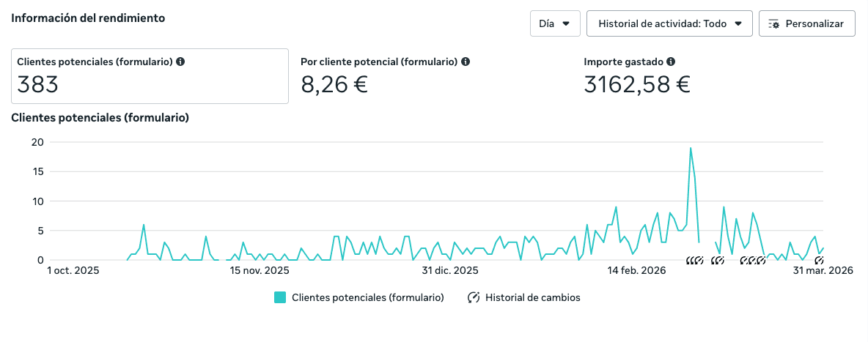Select the Clientes potenciales (formulario) metric card
868x342 pixels.
150,76
